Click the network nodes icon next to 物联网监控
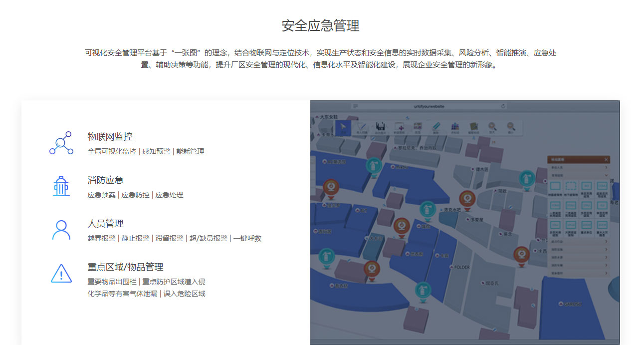Screen dimensions: 644x345 61,142
